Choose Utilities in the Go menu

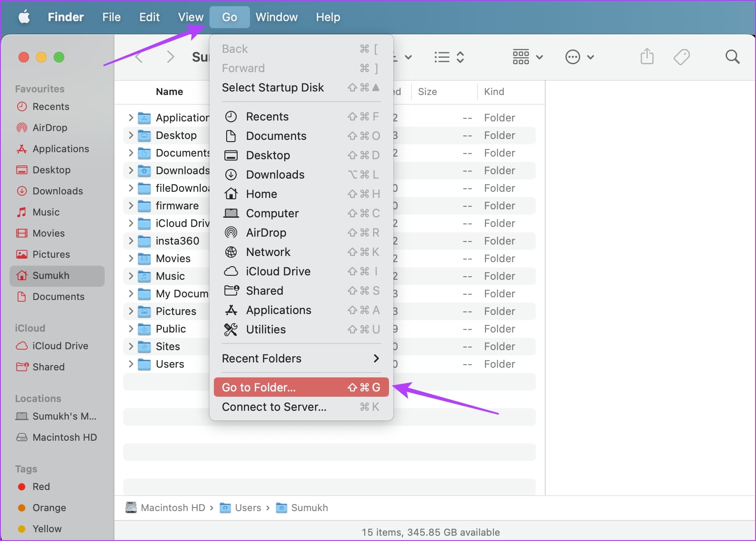[x=301, y=329]
